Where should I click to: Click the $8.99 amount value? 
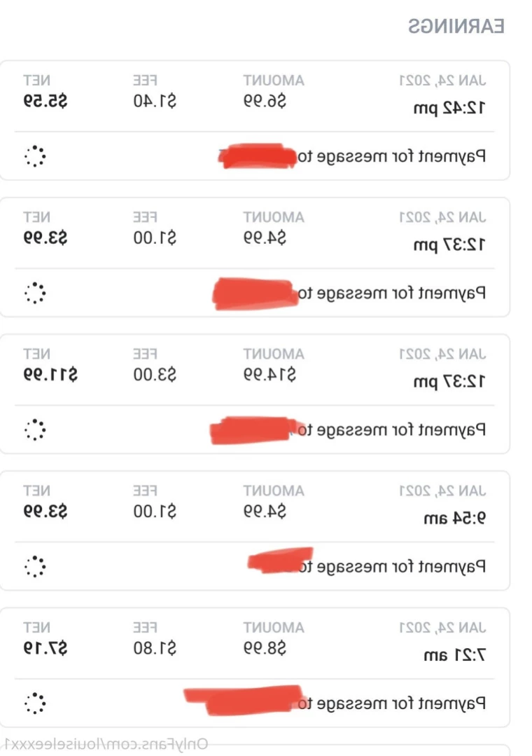(265, 648)
